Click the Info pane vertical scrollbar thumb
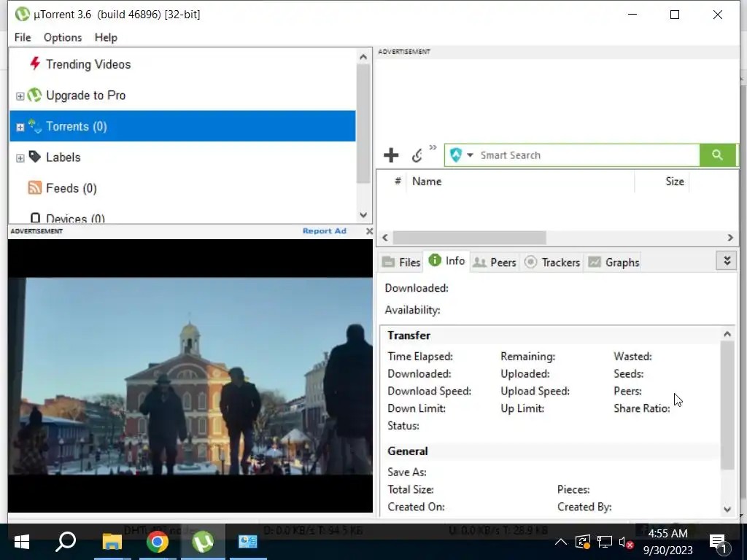 click(727, 405)
